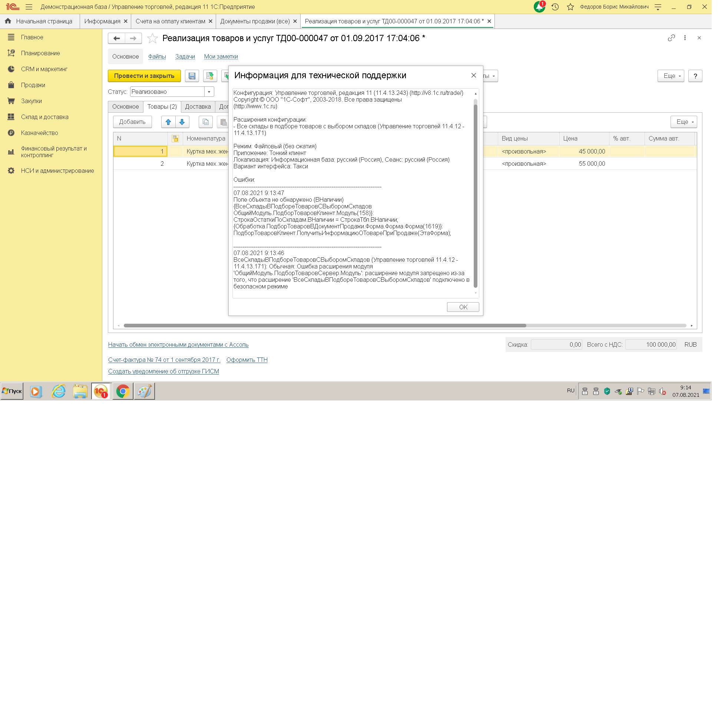This screenshot has width=728, height=706.
Task: Get link to document icon
Action: coord(671,38)
